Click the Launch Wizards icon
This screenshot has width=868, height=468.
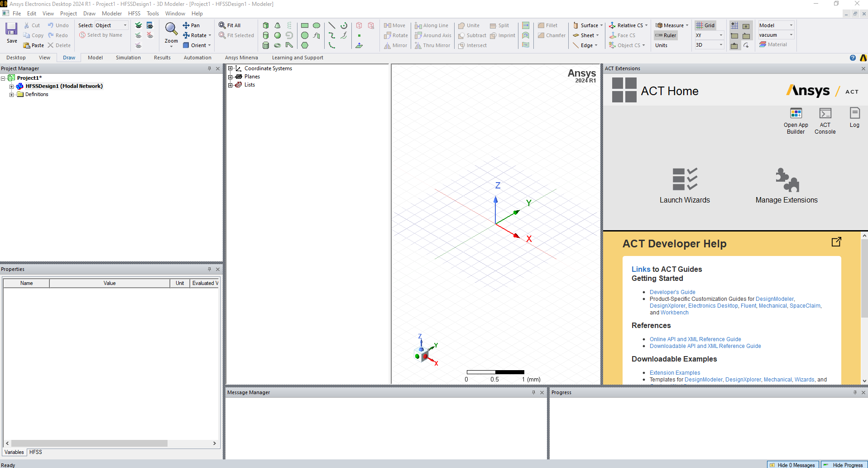click(684, 179)
